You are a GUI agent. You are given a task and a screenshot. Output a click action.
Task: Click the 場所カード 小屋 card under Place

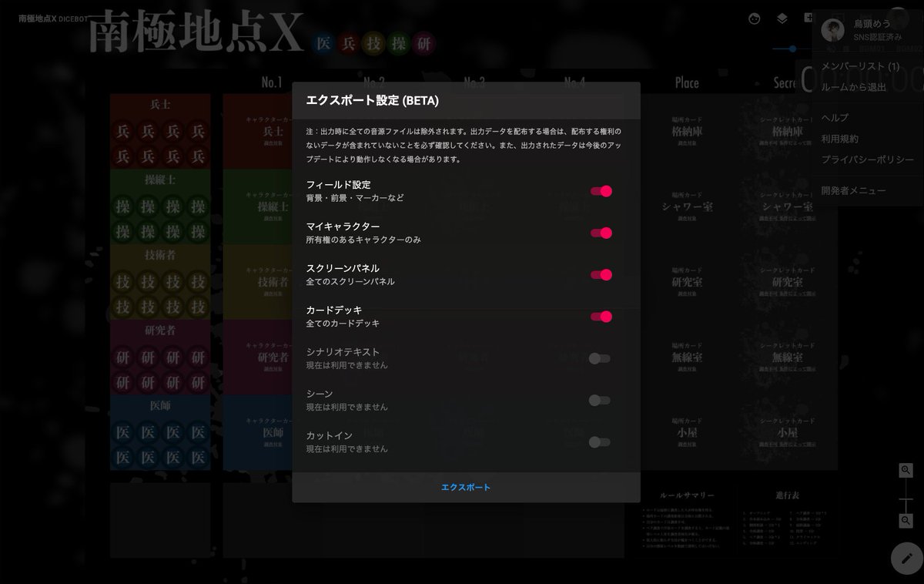coord(687,432)
